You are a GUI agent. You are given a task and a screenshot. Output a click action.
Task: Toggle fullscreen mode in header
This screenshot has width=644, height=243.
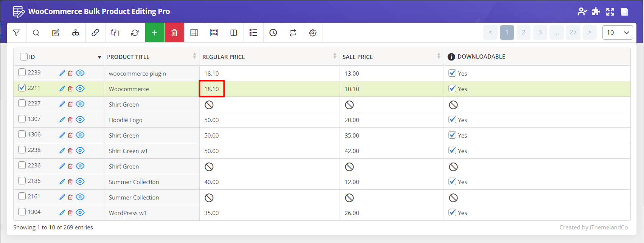pos(610,12)
